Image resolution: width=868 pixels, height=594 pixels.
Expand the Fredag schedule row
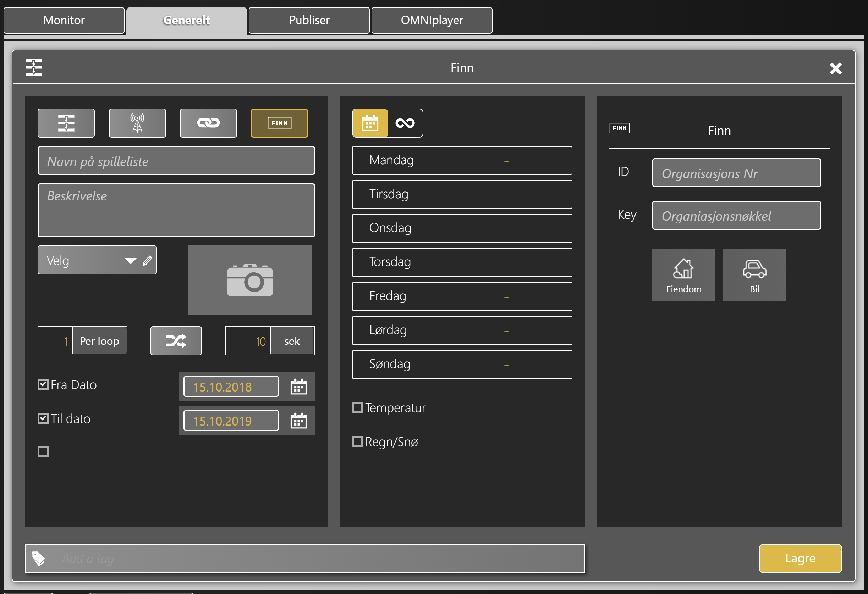click(x=462, y=296)
